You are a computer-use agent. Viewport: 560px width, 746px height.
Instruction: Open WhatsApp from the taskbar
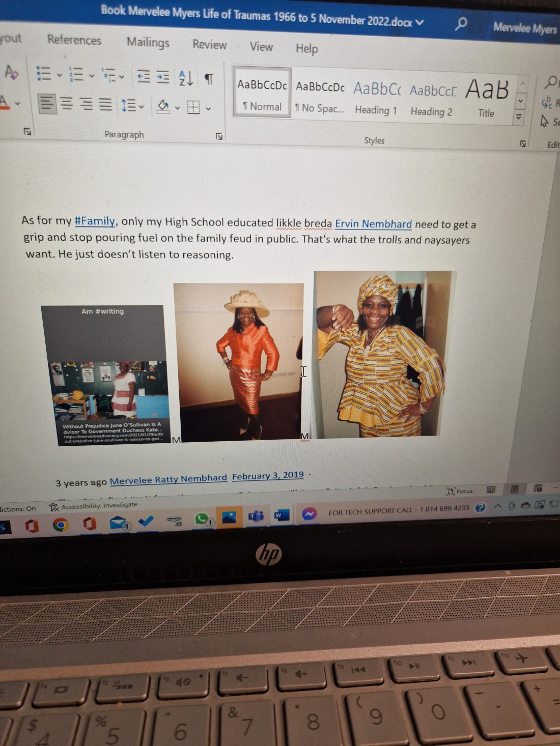pos(202,519)
